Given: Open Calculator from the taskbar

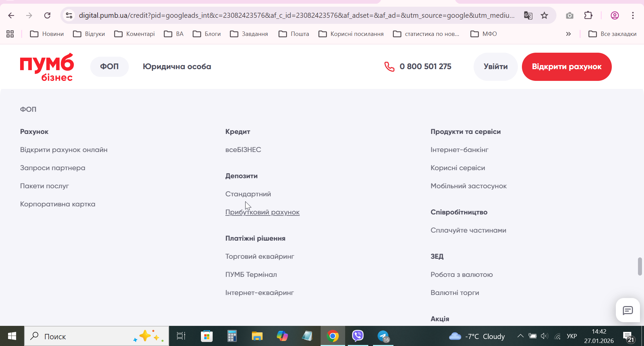Looking at the screenshot, I should click(x=232, y=336).
